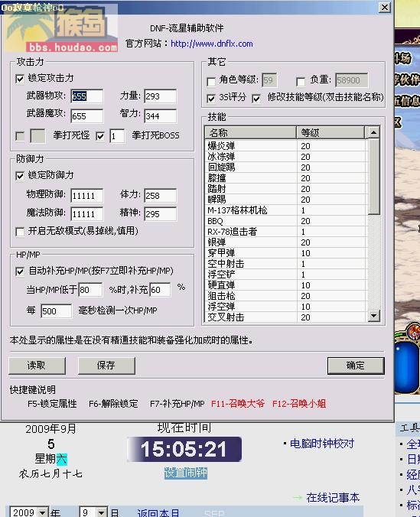Click the HP/MP threshold field showing 80
Screen dimensions: 420x517
pos(90,290)
